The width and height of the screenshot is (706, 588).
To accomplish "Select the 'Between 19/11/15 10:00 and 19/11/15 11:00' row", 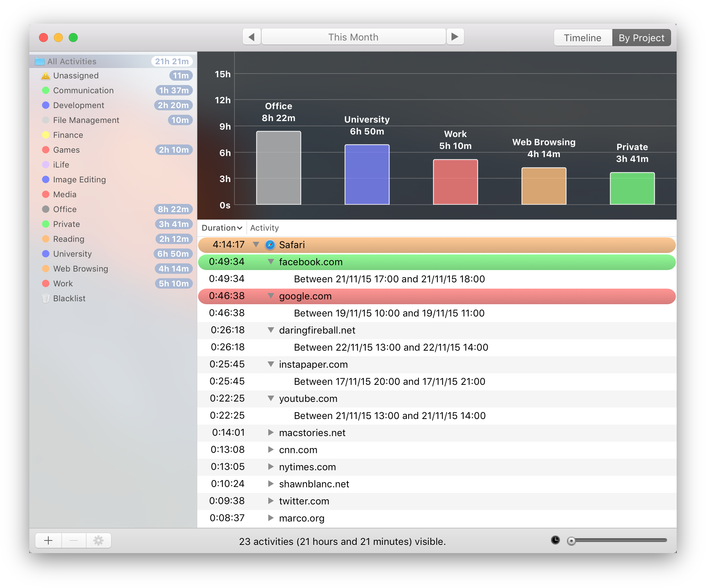I will (x=437, y=313).
